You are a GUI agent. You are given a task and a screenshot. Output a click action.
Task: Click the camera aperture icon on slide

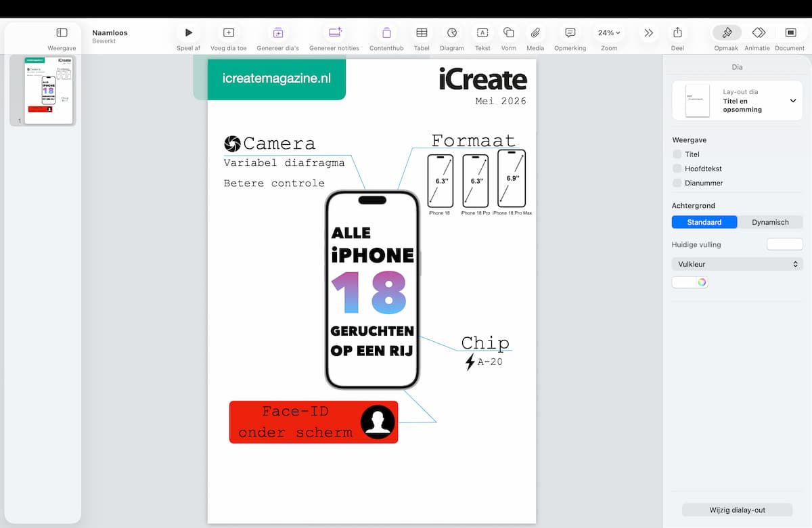[x=232, y=143]
